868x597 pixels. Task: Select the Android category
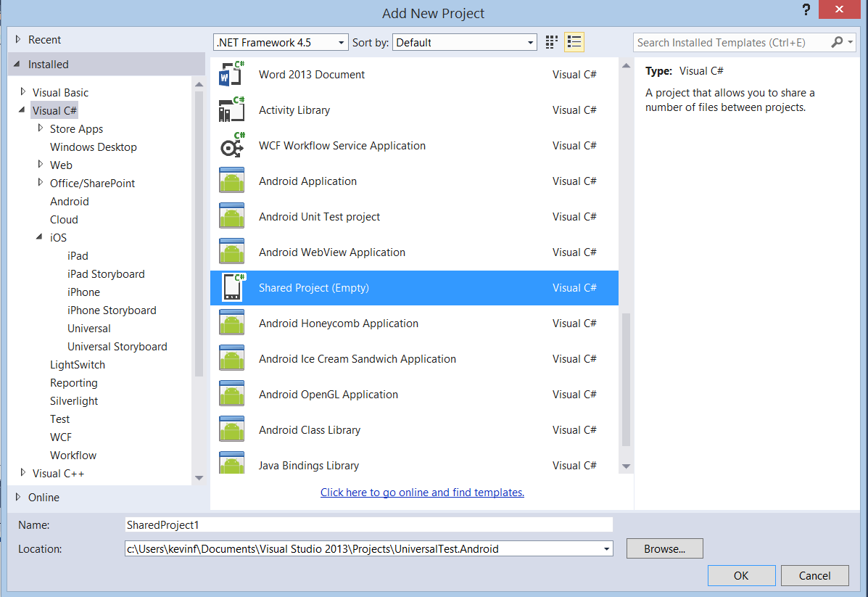coord(69,201)
